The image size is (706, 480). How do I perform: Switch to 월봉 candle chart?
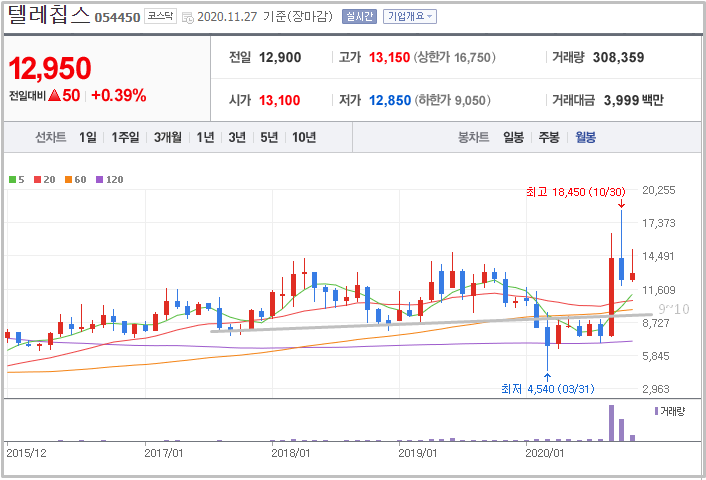pos(585,137)
